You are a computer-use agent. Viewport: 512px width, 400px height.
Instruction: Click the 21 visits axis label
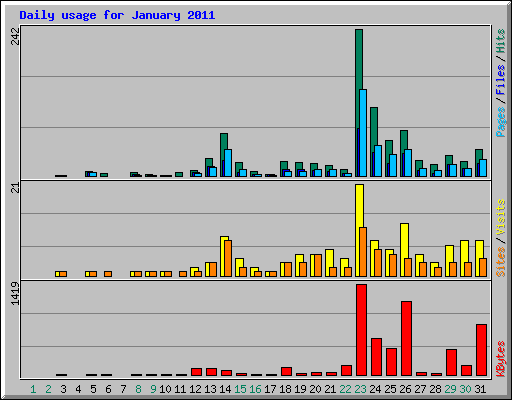tap(15, 188)
